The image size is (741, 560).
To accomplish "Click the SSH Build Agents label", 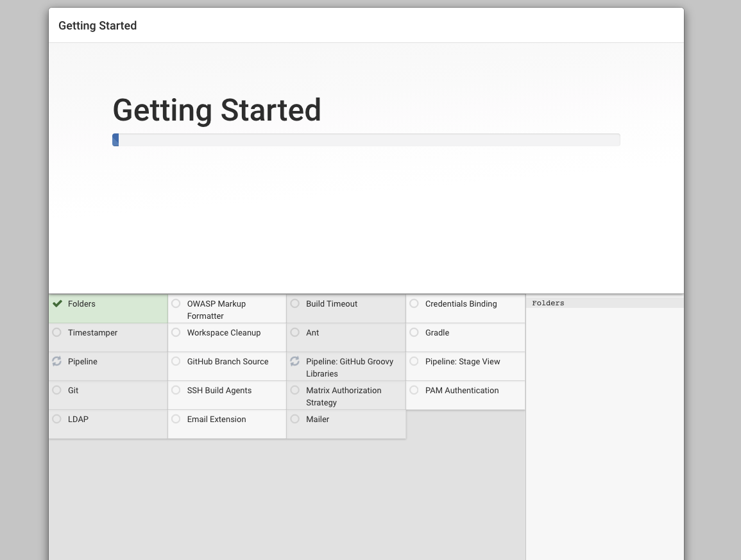I will (x=219, y=391).
